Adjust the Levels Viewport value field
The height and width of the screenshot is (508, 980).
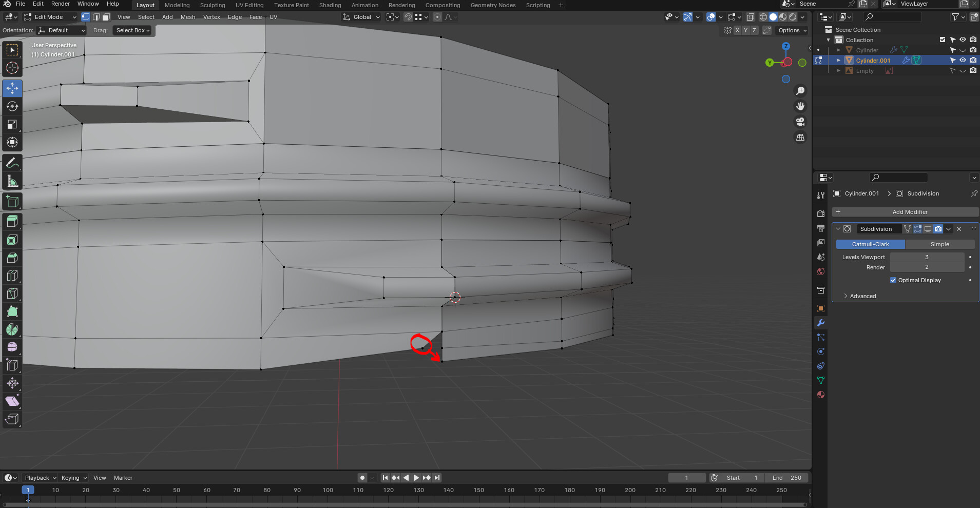point(927,257)
